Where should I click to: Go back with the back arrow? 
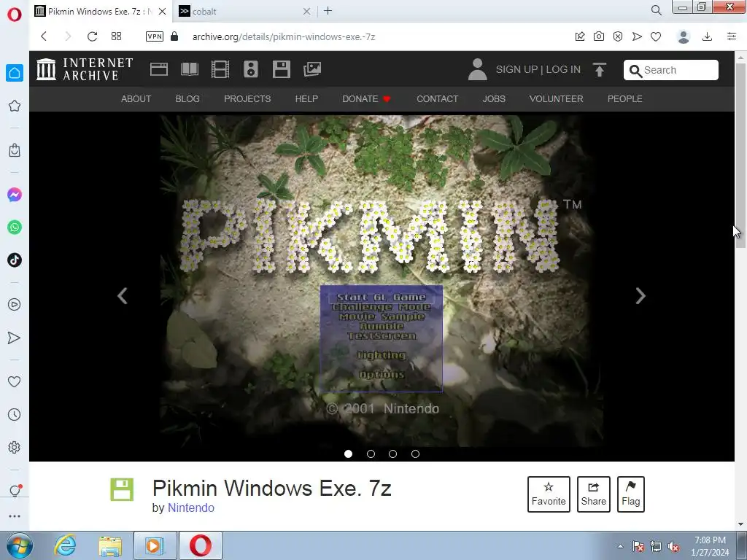tap(44, 36)
